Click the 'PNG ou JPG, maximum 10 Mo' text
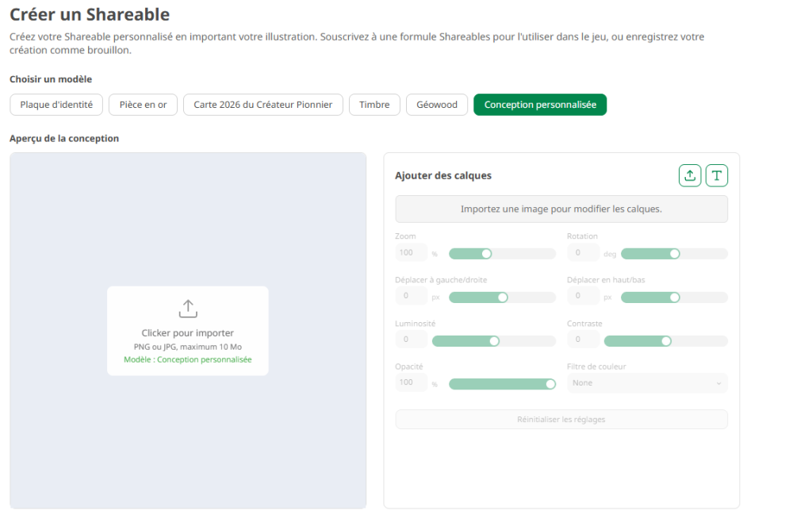 [188, 347]
